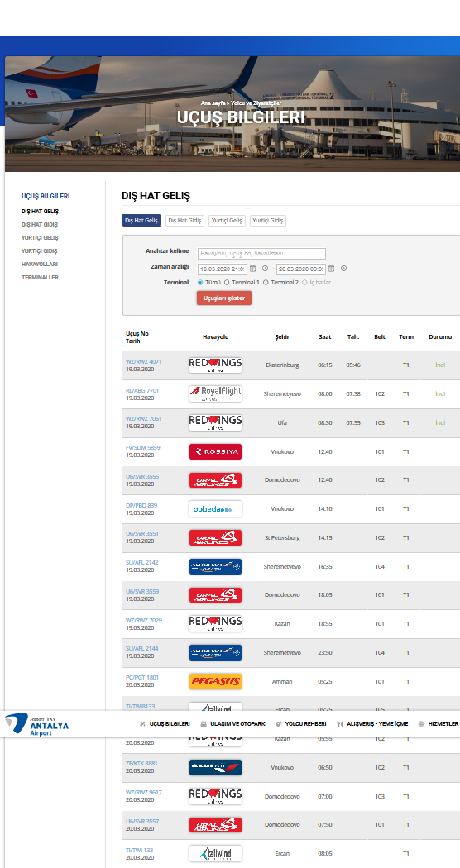Click the start date-time field 18.03.2020
460x868 pixels.
point(223,269)
